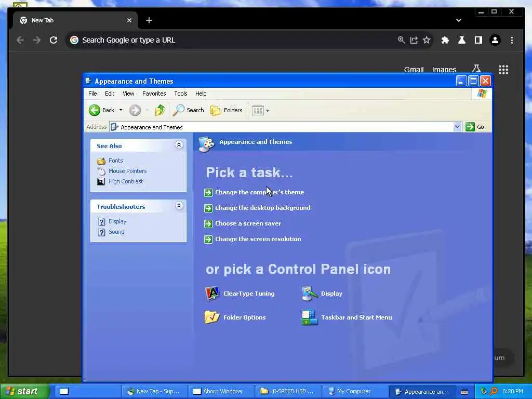Screen dimensions: 532x399
Task: Click the High Contrast icon
Action: click(101, 181)
